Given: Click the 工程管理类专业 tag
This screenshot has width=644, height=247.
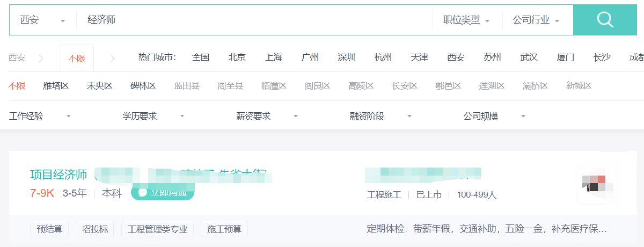Looking at the screenshot, I should (x=157, y=229).
